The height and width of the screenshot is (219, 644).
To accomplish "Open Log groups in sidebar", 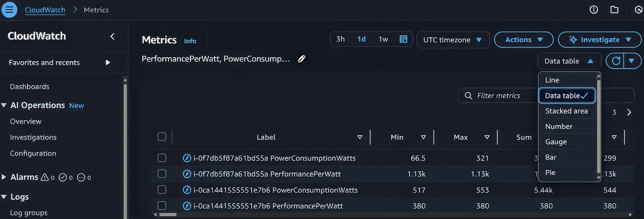I will pyautogui.click(x=28, y=213).
